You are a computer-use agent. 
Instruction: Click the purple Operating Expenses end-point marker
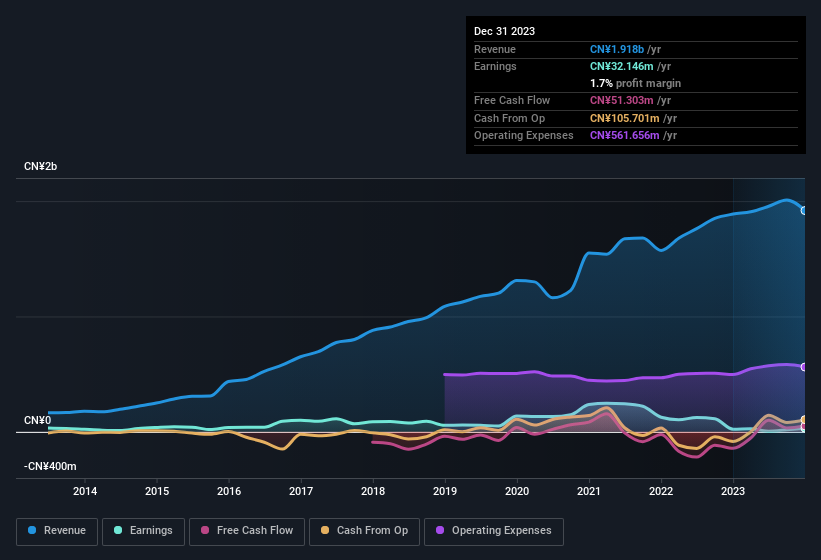(804, 367)
